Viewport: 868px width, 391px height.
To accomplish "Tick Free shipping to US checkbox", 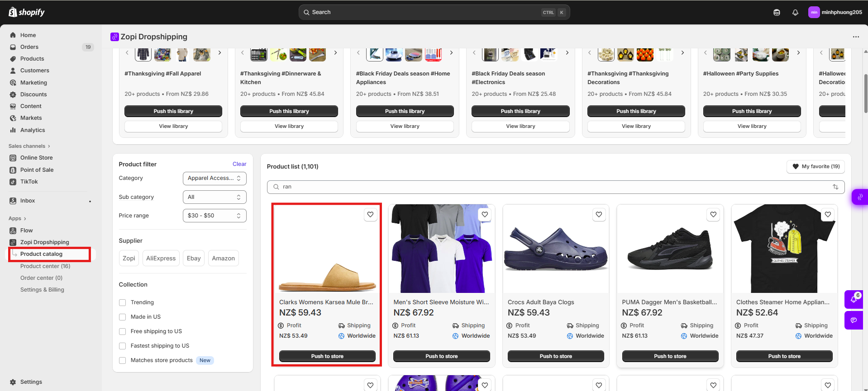I will point(122,331).
